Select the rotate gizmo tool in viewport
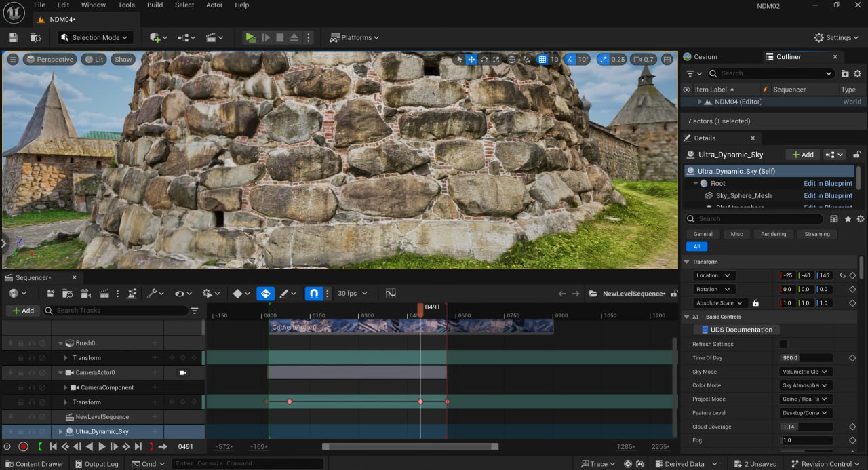This screenshot has width=868, height=470. point(484,60)
